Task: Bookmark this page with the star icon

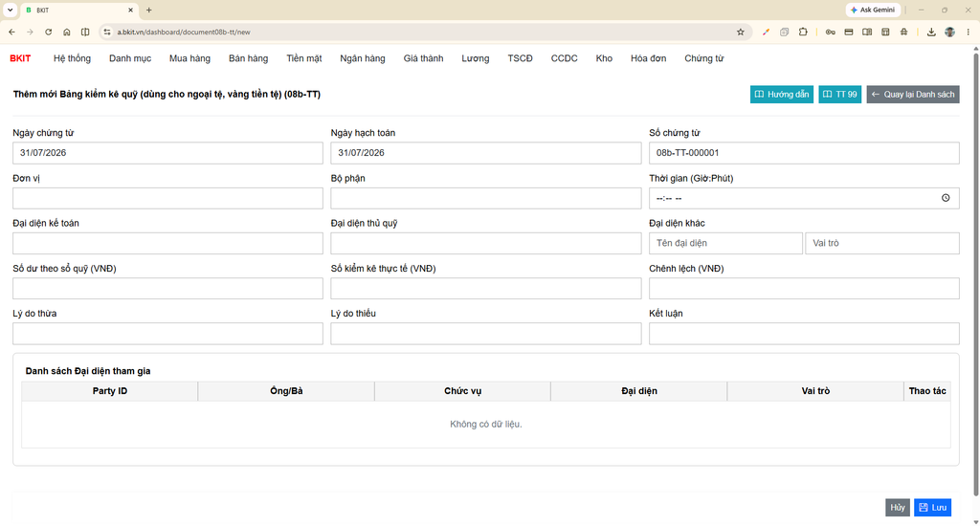Action: (x=741, y=32)
